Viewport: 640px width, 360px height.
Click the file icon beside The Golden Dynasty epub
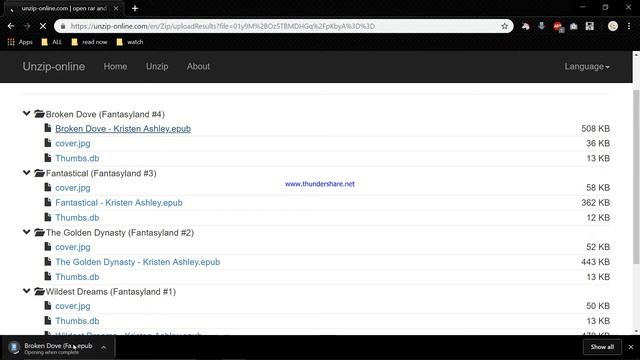click(48, 261)
